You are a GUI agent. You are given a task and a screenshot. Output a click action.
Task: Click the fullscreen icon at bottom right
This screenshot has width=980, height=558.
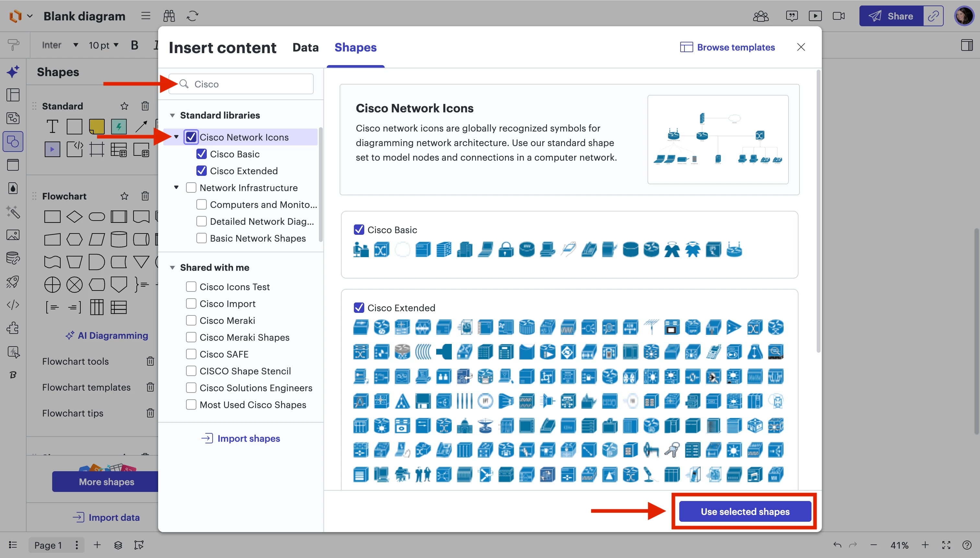click(x=946, y=545)
